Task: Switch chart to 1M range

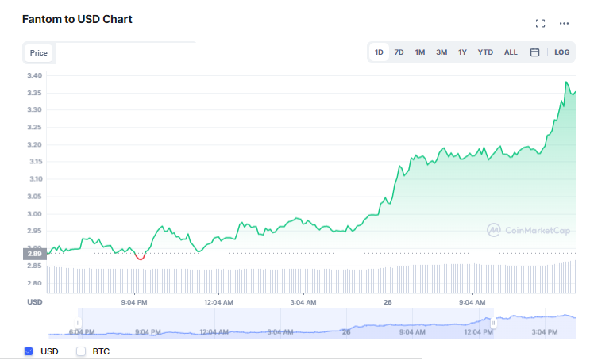Action: coord(420,52)
